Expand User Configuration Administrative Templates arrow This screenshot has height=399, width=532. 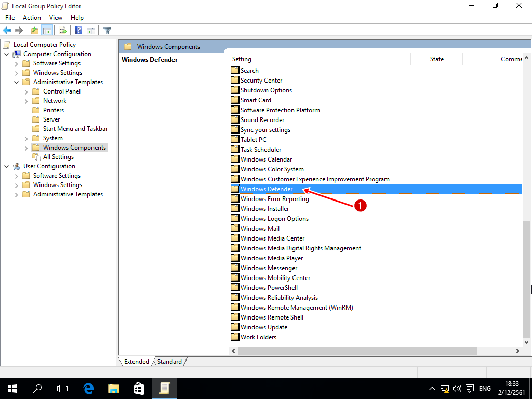coord(17,194)
